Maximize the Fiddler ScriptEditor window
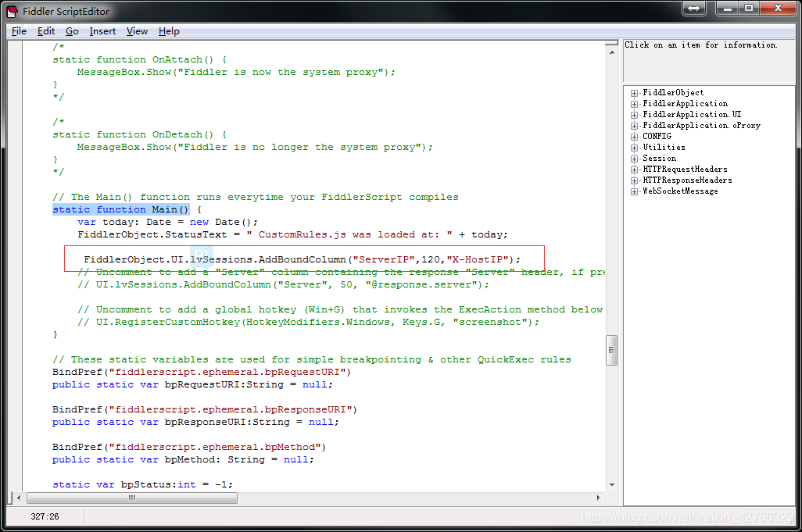This screenshot has height=532, width=802. (749, 8)
